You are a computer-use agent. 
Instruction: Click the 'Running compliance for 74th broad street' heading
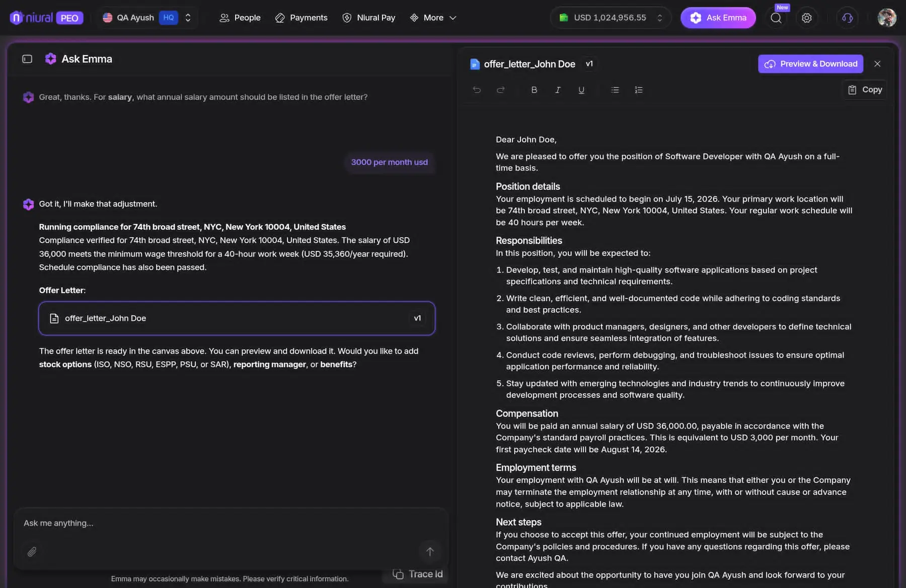(192, 227)
